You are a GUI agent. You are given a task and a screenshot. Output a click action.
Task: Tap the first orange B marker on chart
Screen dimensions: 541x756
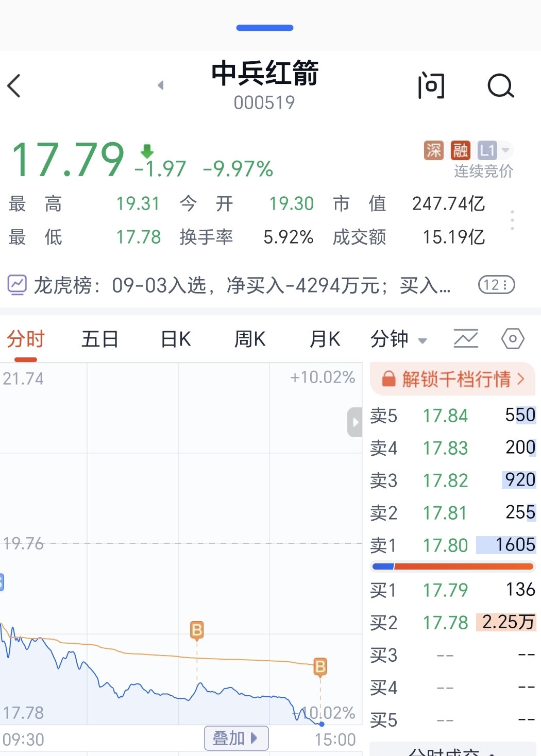coord(197,630)
